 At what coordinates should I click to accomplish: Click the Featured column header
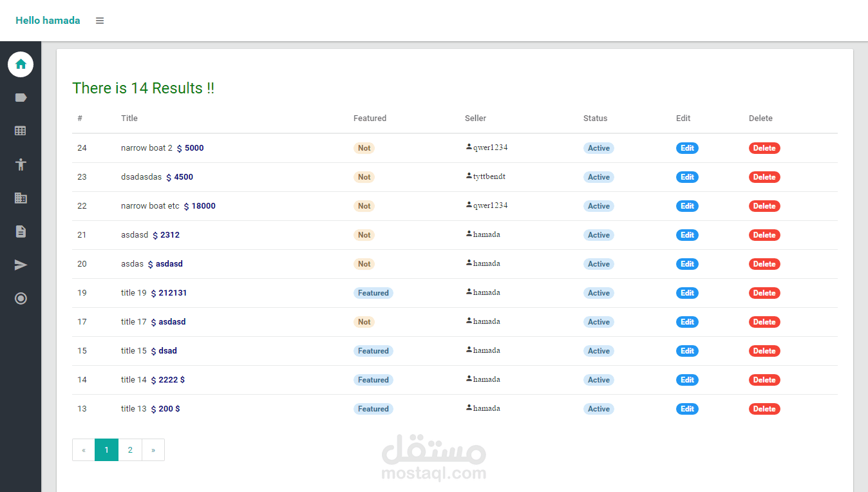(x=370, y=118)
